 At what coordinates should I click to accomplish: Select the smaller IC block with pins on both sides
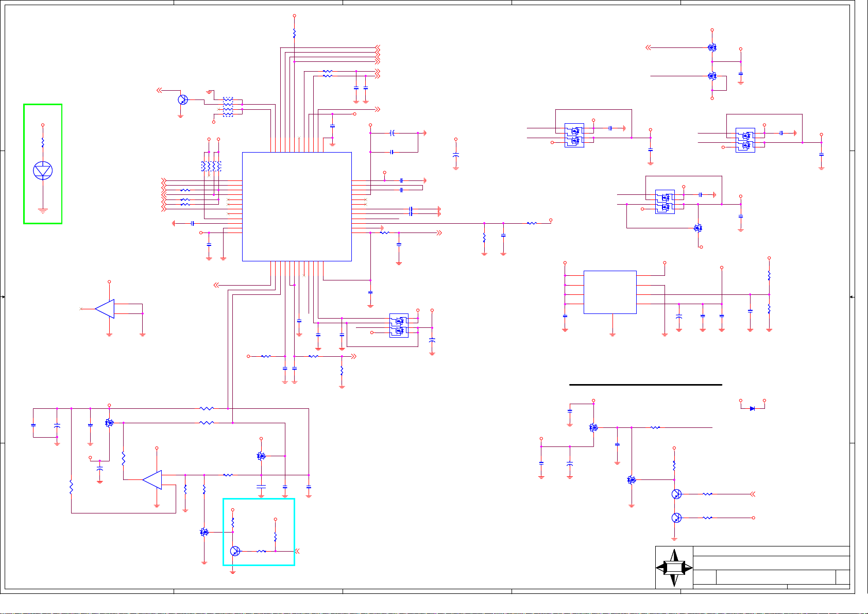click(610, 292)
